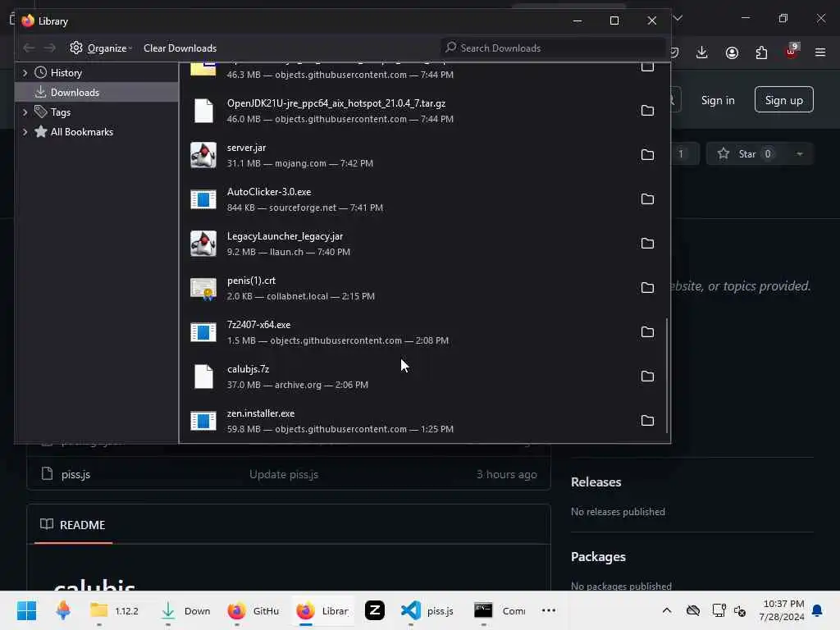Image resolution: width=840 pixels, height=630 pixels.
Task: Select All Bookmarks in Library sidebar
Action: click(81, 132)
